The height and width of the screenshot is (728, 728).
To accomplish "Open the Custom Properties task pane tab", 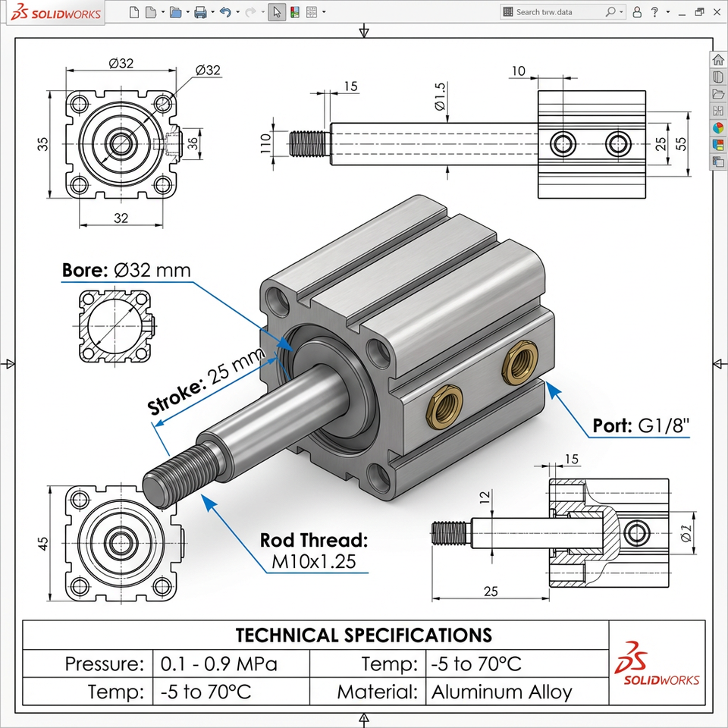I will tap(718, 145).
